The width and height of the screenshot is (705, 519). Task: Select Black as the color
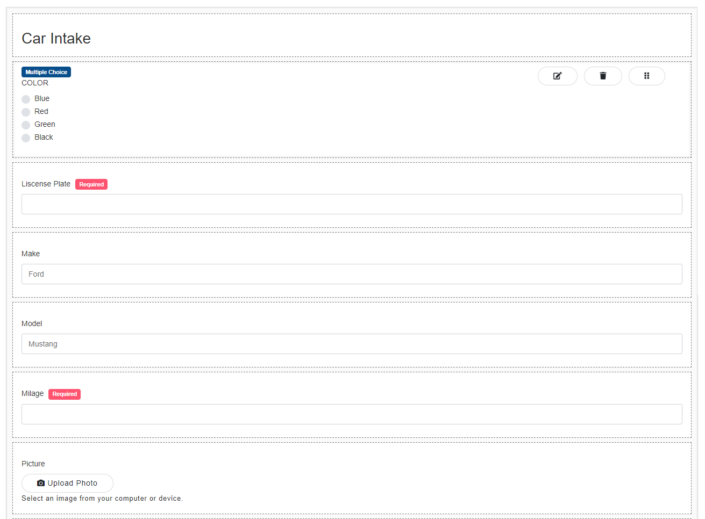(x=26, y=138)
